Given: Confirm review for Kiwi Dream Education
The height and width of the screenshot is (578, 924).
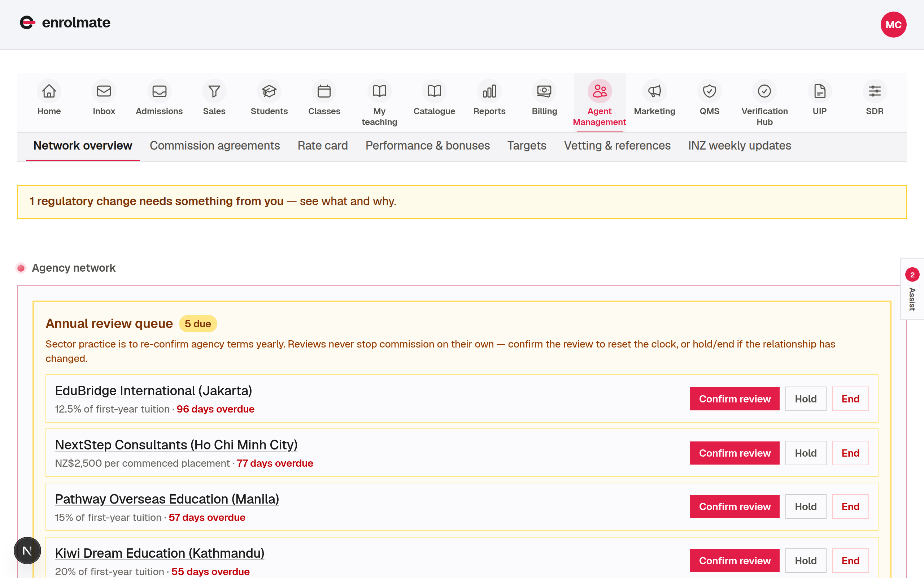Looking at the screenshot, I should click(735, 561).
